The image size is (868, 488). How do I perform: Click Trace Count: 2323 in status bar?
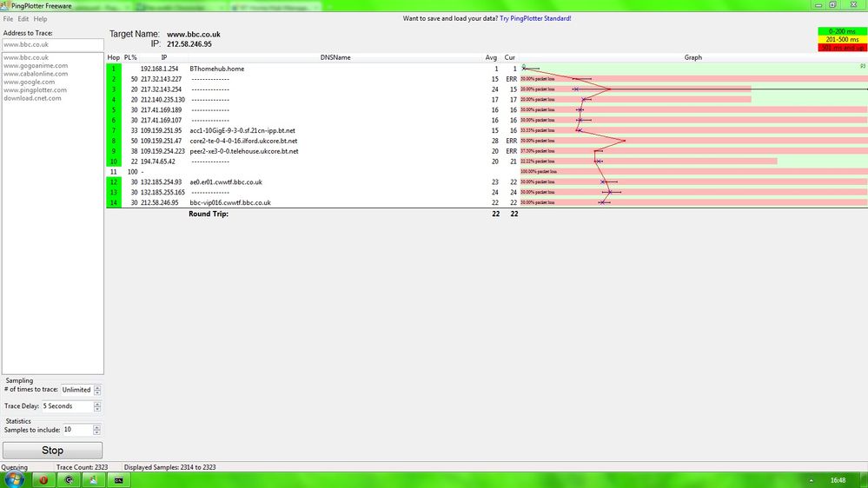(82, 467)
